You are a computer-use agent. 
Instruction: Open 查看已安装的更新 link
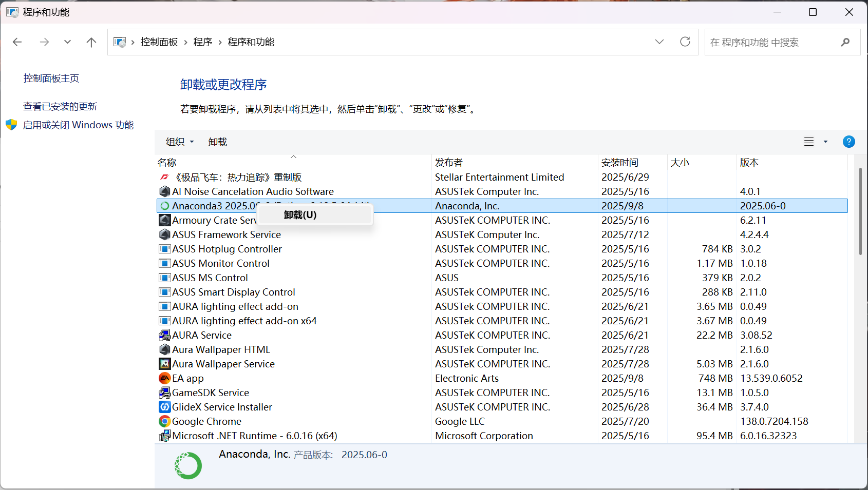[x=60, y=106]
